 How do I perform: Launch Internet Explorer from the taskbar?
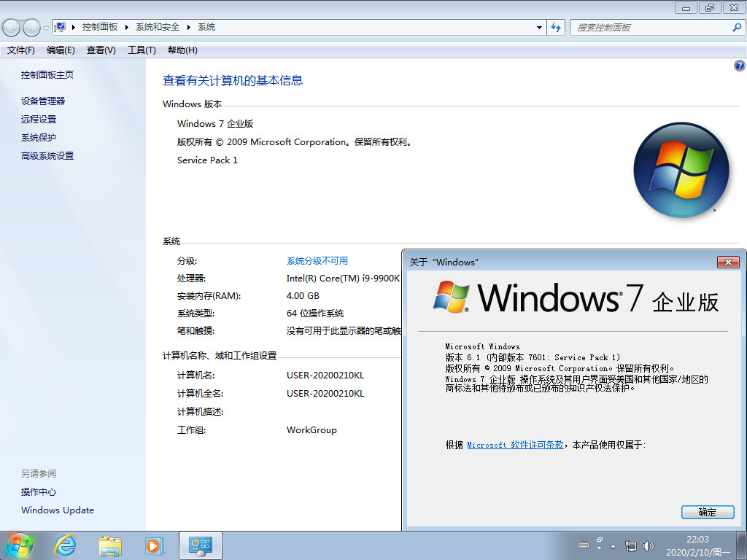65,545
